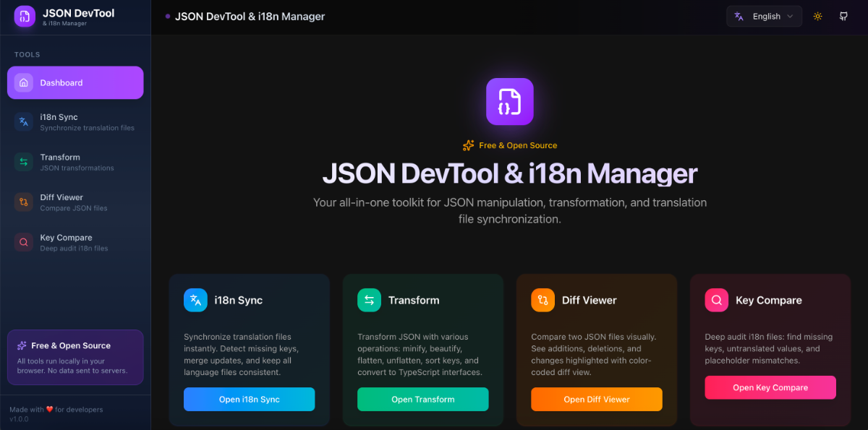Click the Free & Open Source sidebar badge

pyautogui.click(x=75, y=357)
